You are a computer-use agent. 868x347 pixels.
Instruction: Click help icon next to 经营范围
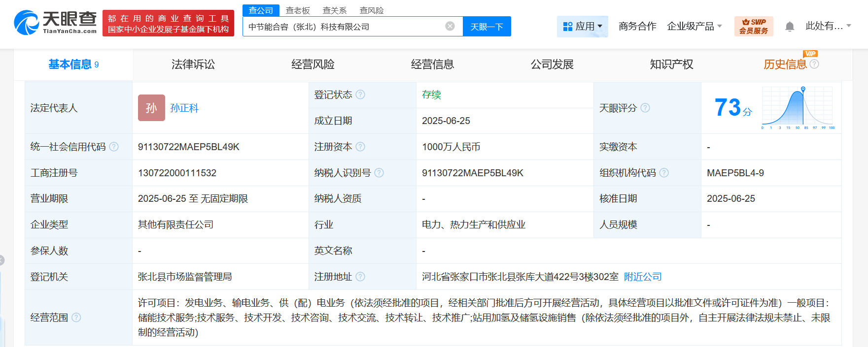click(76, 317)
